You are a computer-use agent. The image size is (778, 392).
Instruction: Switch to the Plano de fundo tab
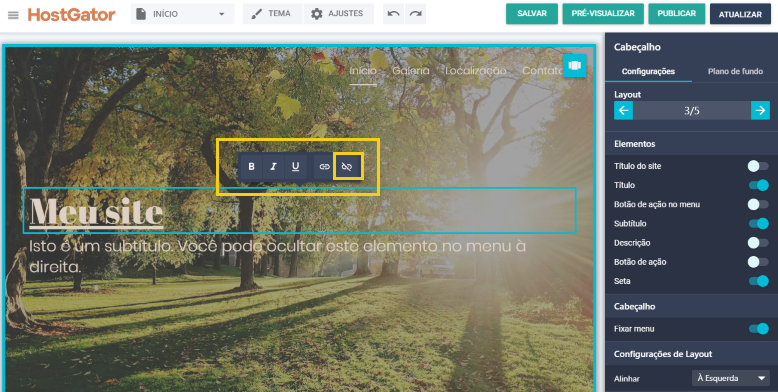point(735,71)
